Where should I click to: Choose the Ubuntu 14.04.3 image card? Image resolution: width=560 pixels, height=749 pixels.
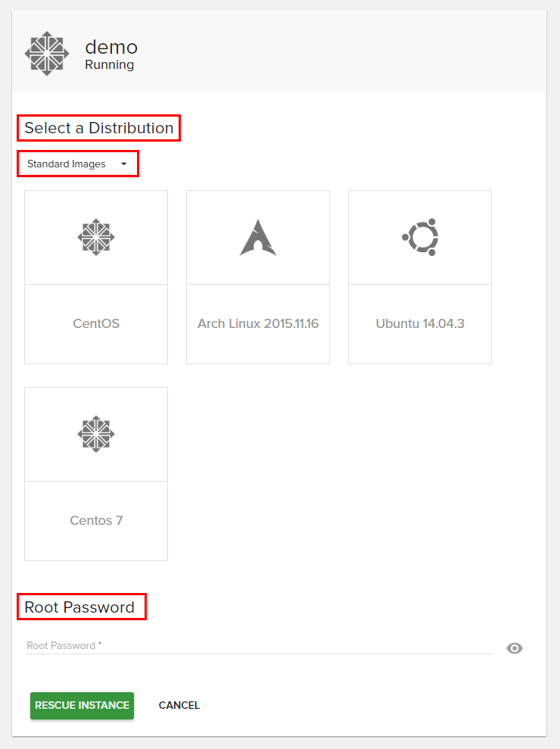tap(419, 276)
